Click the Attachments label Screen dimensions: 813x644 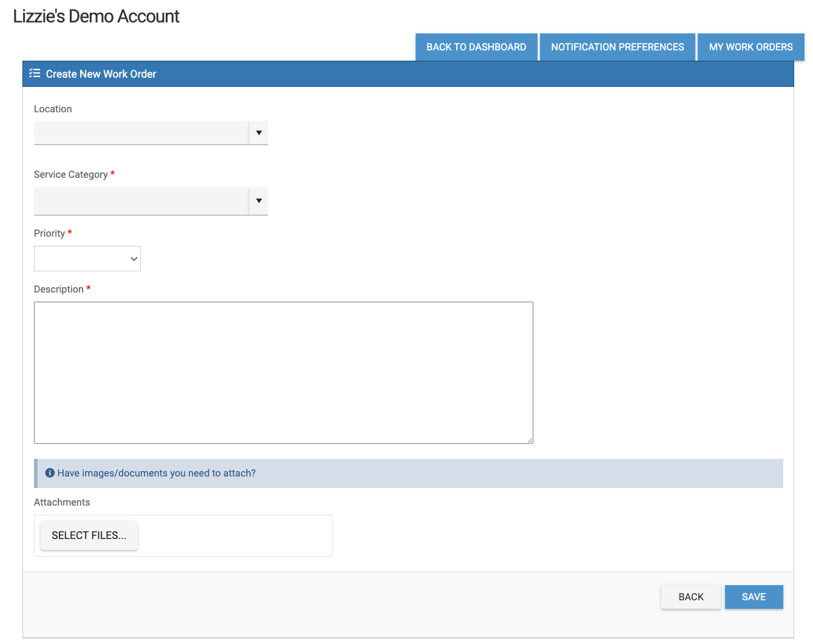coord(62,502)
